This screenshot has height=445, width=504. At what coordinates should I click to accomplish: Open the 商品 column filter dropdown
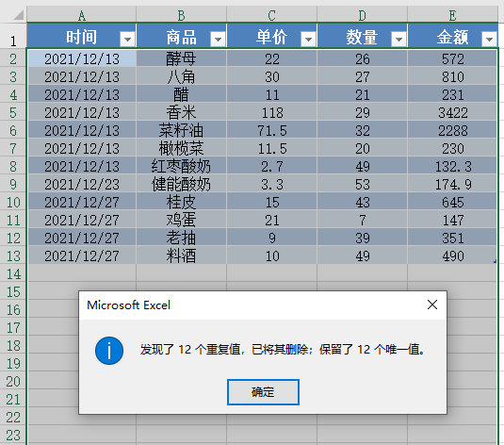click(x=218, y=40)
